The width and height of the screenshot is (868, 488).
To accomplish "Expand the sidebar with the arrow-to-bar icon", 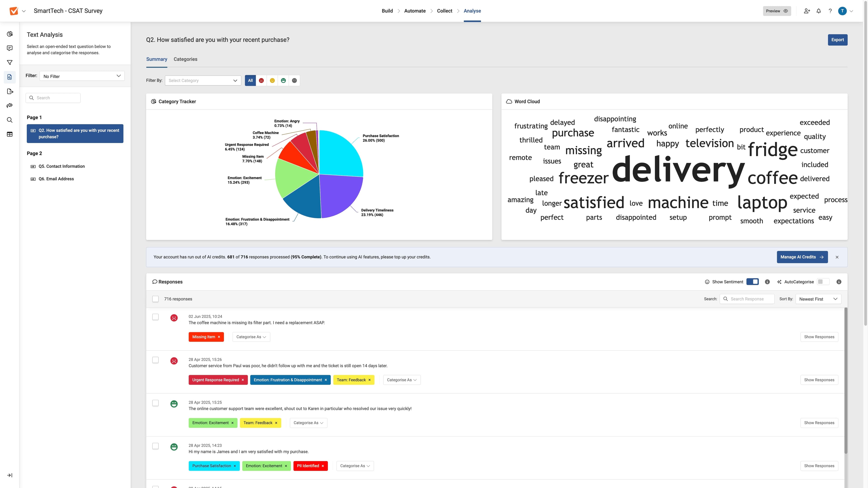I will pyautogui.click(x=10, y=475).
